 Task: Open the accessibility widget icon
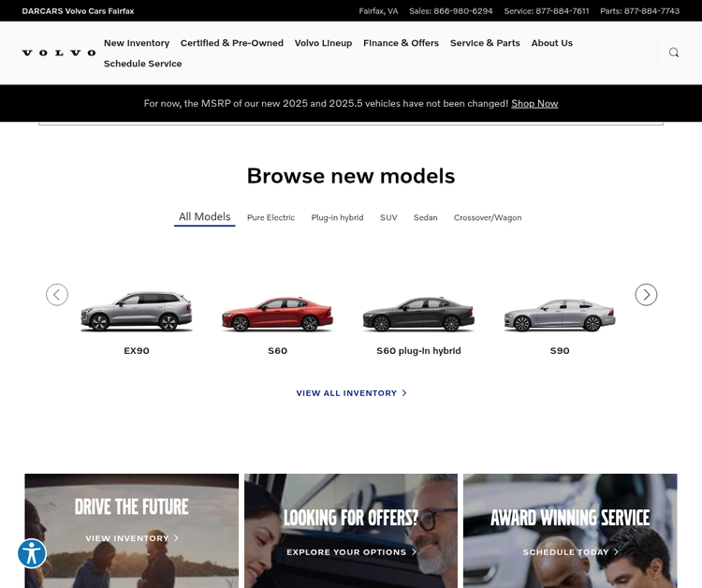32,553
